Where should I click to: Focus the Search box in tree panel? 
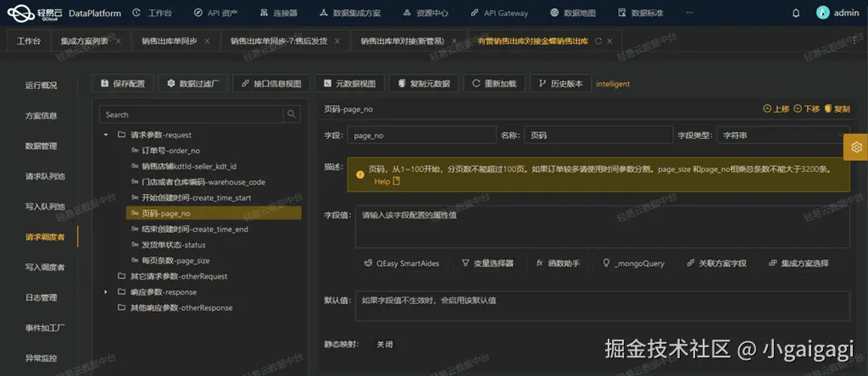tap(191, 114)
